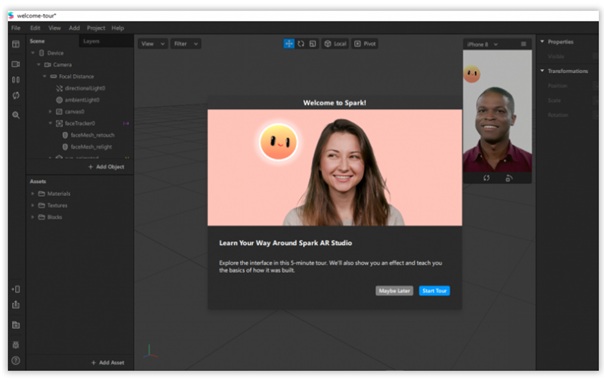Screen dimensions: 606x386
Task: Click the ambientLight0 icon in the Scene tree
Action: tap(59, 100)
